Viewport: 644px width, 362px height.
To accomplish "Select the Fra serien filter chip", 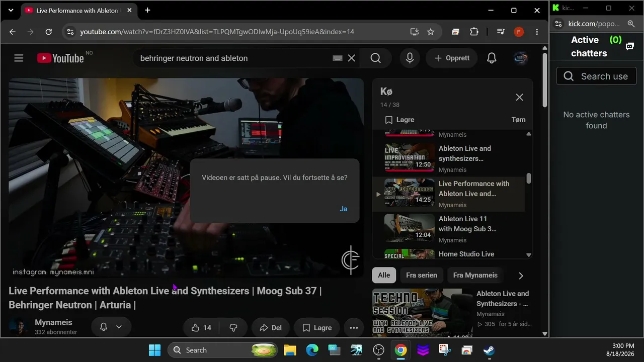I will [x=422, y=275].
